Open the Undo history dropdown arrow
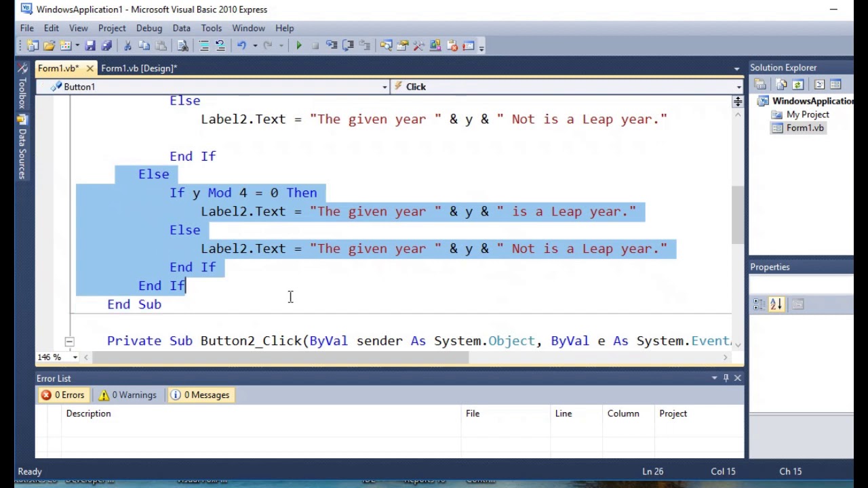Screen dimensions: 868x488 click(x=255, y=45)
